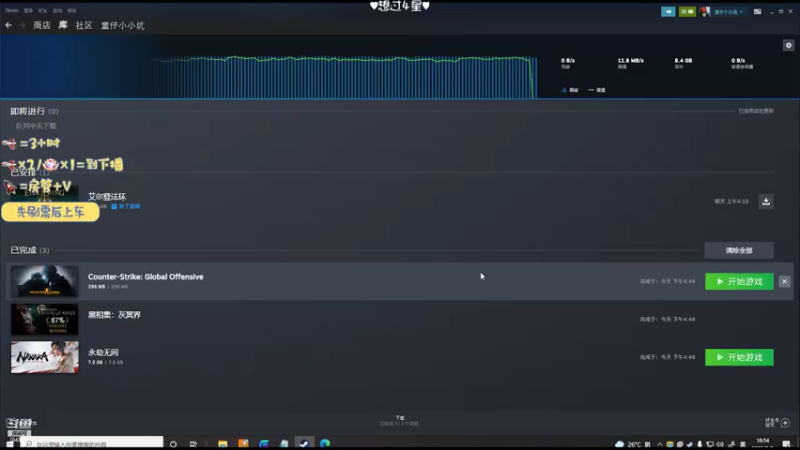Open the 社区 community tab
The image size is (800, 450).
coord(84,26)
